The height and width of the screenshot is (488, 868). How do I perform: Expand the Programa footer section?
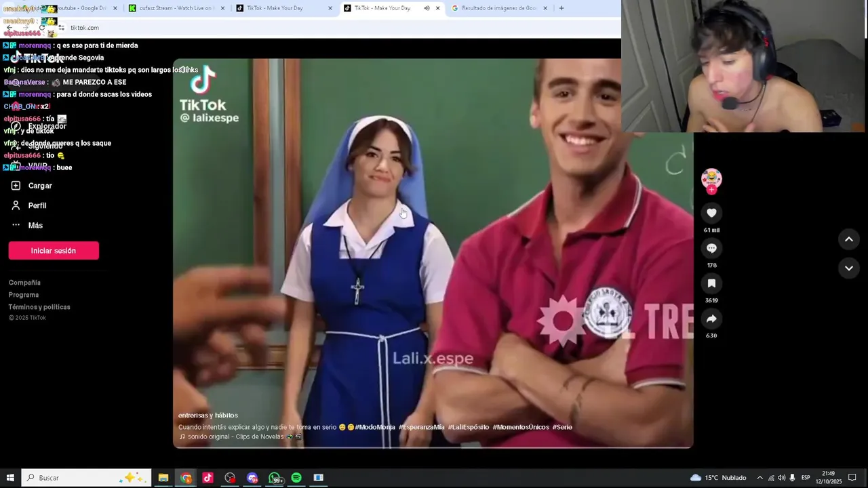(x=24, y=295)
